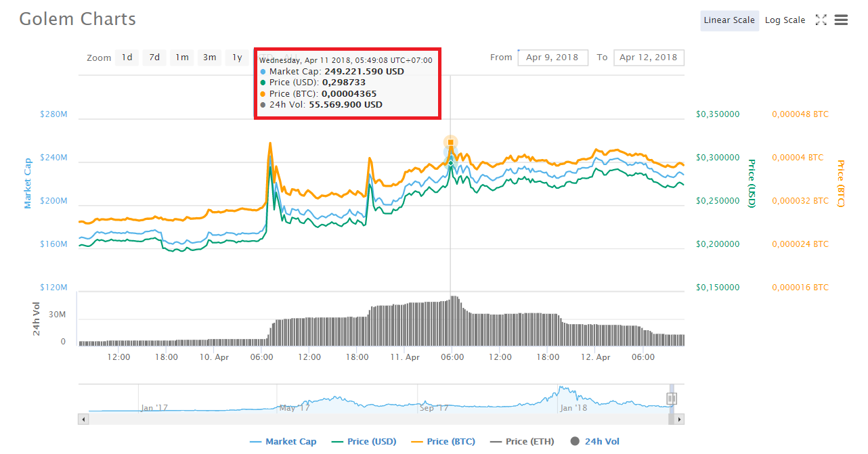868x454 pixels.
Task: Click the navigator scrollbar left arrow
Action: pyautogui.click(x=84, y=419)
